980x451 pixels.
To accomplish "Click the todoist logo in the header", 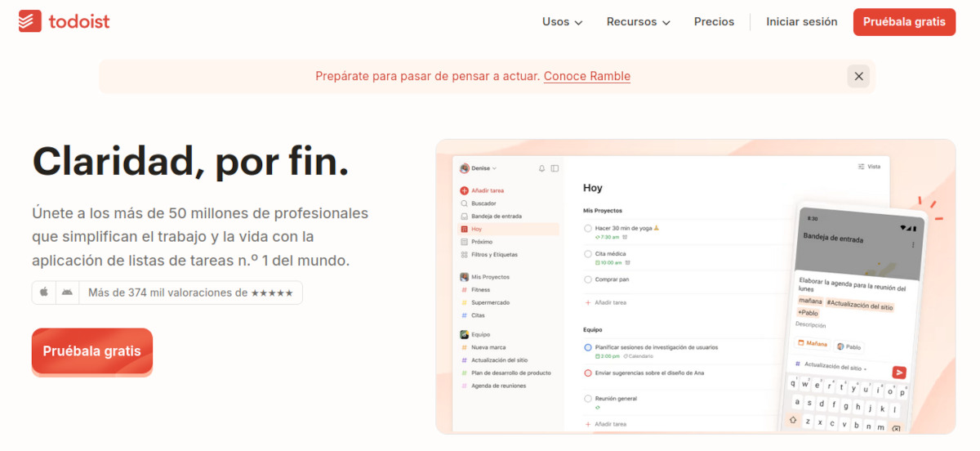I will coord(64,21).
